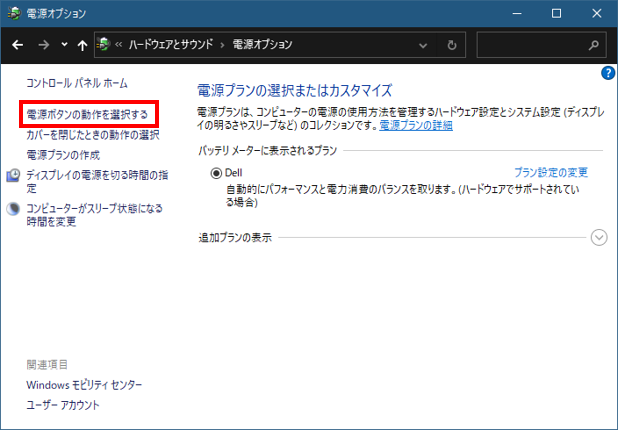Viewport: 618px width, 430px height.
Task: Refresh the page with the refresh icon
Action: tap(452, 45)
